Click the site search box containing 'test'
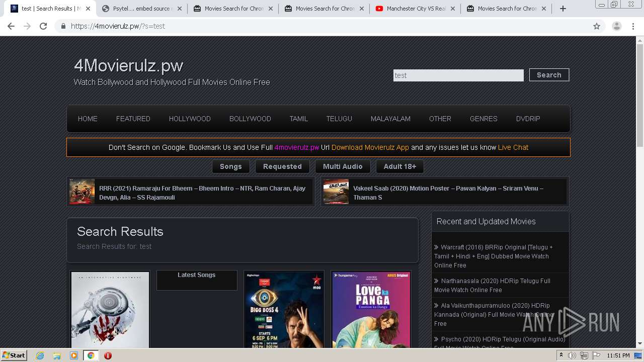Viewport: 644px width, 362px height. [x=458, y=75]
